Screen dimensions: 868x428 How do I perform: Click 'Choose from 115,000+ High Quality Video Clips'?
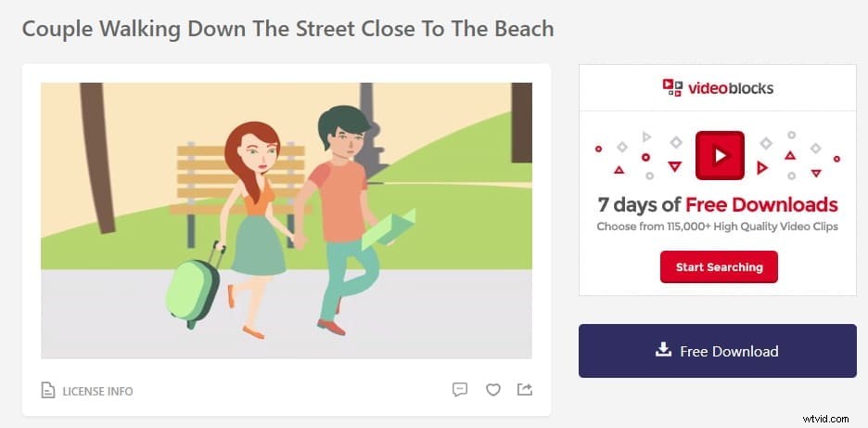tap(717, 227)
